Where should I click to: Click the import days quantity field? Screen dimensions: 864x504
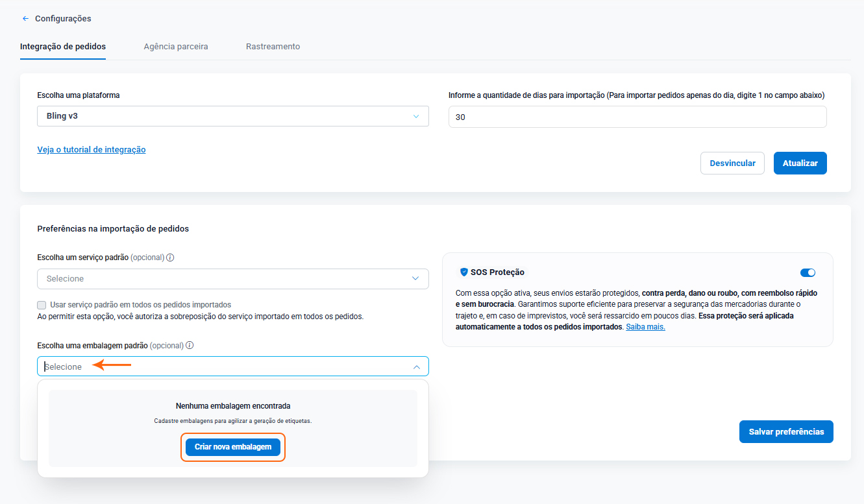point(637,117)
